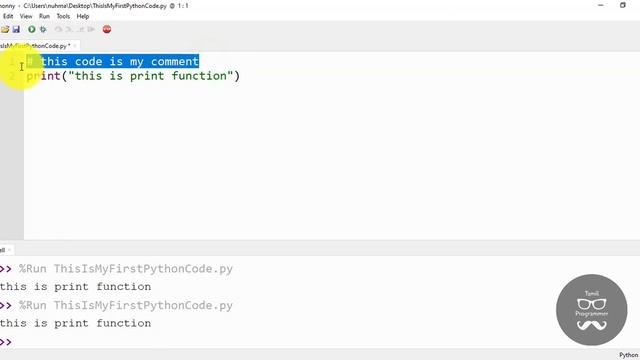Screen dimensions: 640x360
Task: Minimize the Thonny window
Action: 601,5
